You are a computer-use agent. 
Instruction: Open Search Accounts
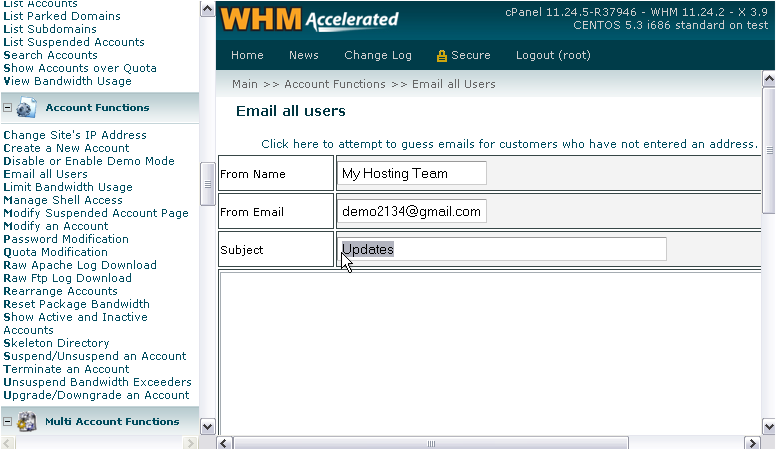[50, 55]
